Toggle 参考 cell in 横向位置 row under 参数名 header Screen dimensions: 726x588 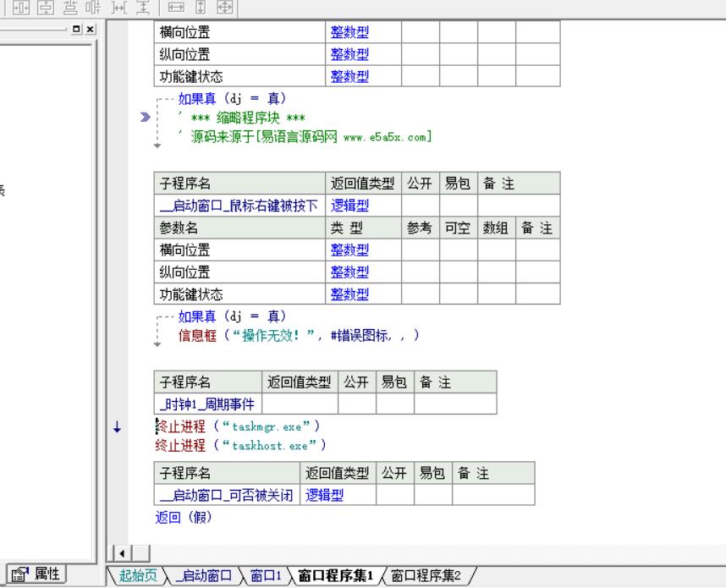coord(420,250)
